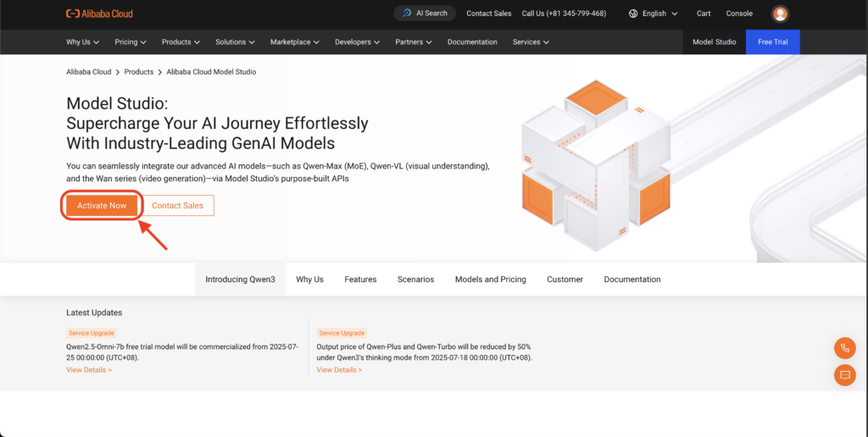Image resolution: width=868 pixels, height=437 pixels.
Task: Click the Products breadcrumb link
Action: [138, 72]
